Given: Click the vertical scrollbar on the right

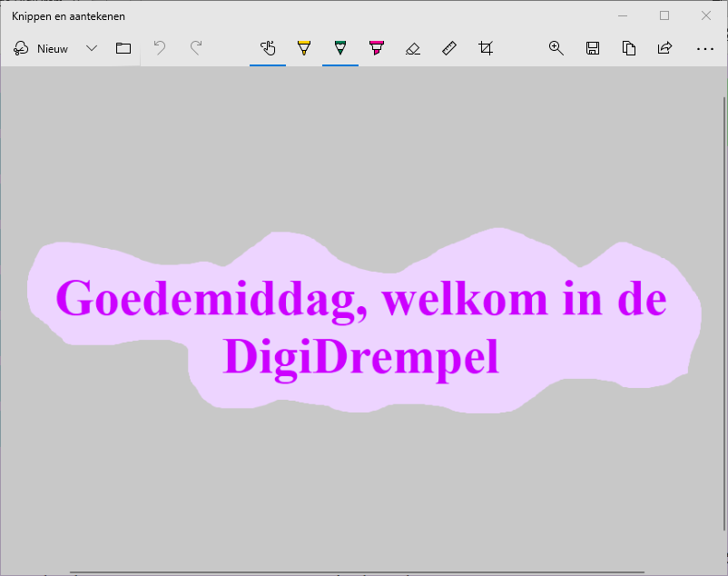Looking at the screenshot, I should pyautogui.click(x=724, y=313).
